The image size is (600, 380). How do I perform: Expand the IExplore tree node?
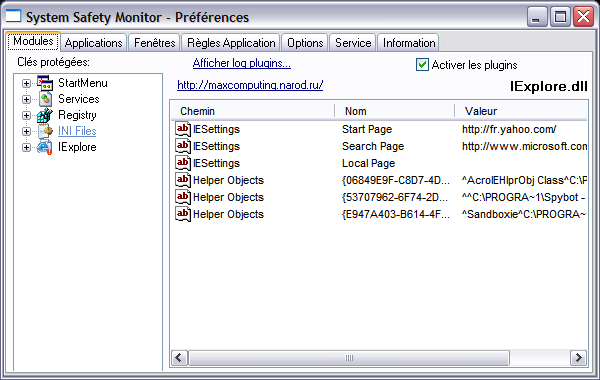(26, 147)
